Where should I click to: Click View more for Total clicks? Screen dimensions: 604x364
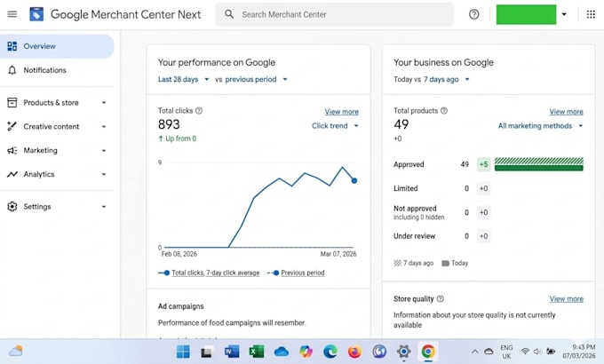click(x=341, y=111)
